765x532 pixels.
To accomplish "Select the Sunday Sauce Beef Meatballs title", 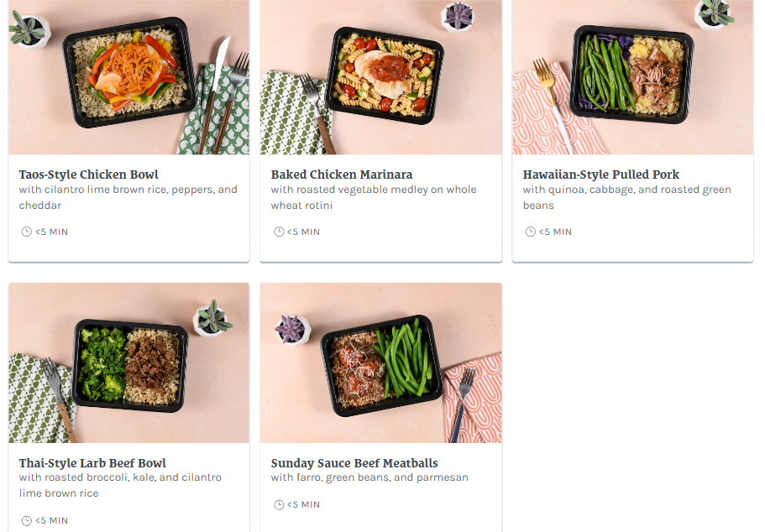I will [354, 463].
